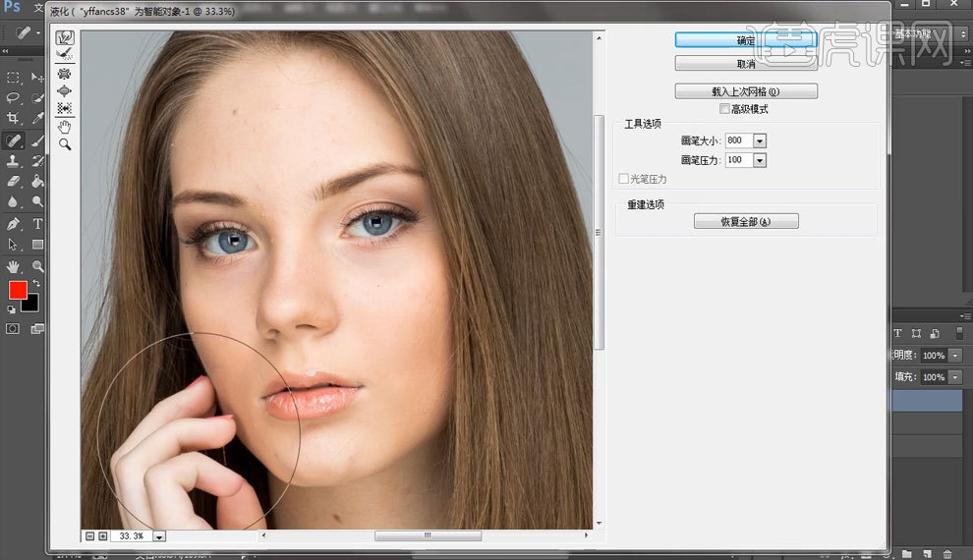The height and width of the screenshot is (560, 973).
Task: Toggle Quick Mask mode
Action: pyautogui.click(x=13, y=329)
